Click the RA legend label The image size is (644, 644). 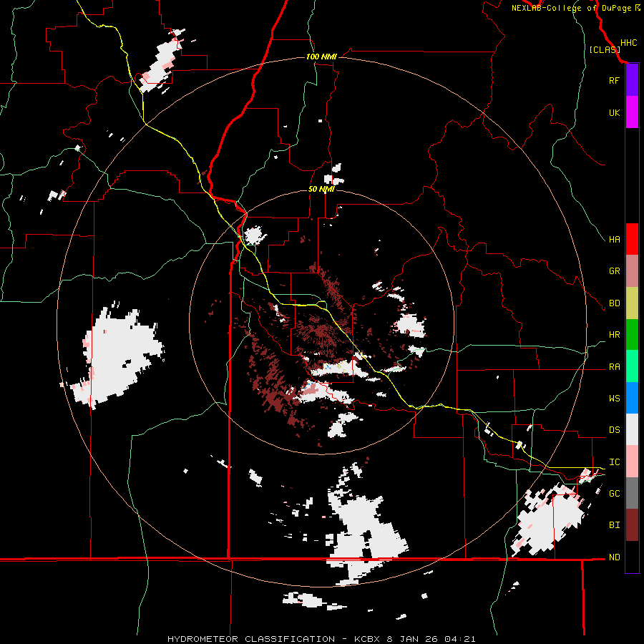coord(614,367)
